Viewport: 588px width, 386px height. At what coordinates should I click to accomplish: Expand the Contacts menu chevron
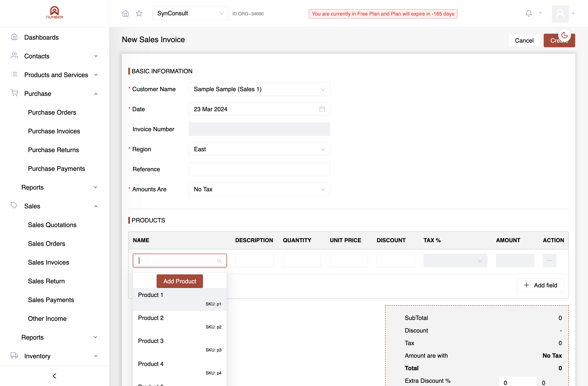pyautogui.click(x=96, y=56)
